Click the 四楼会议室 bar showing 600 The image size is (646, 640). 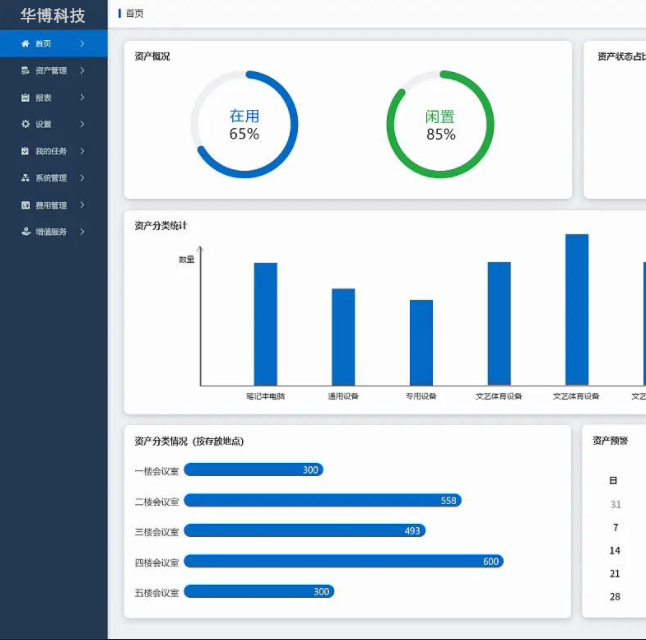(343, 562)
